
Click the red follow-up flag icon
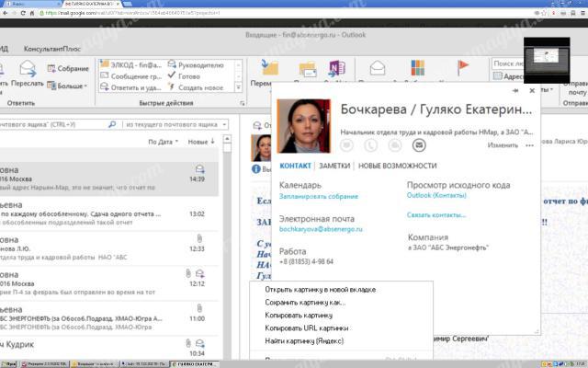click(463, 68)
